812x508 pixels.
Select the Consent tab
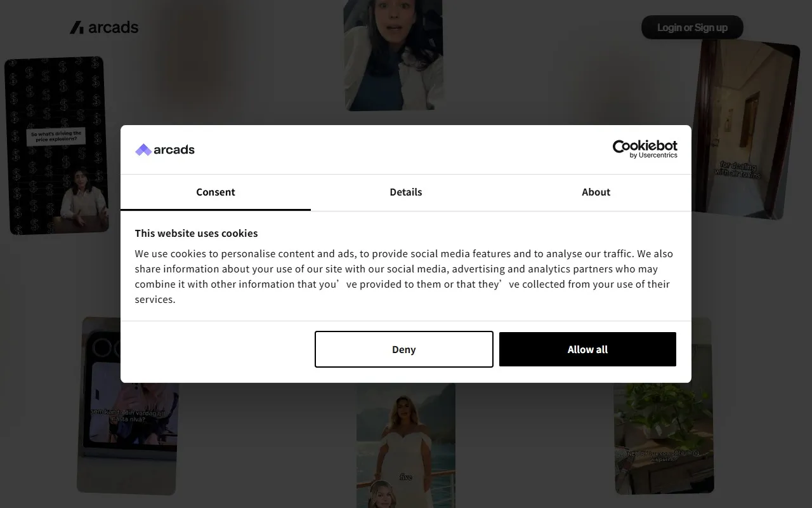click(216, 192)
